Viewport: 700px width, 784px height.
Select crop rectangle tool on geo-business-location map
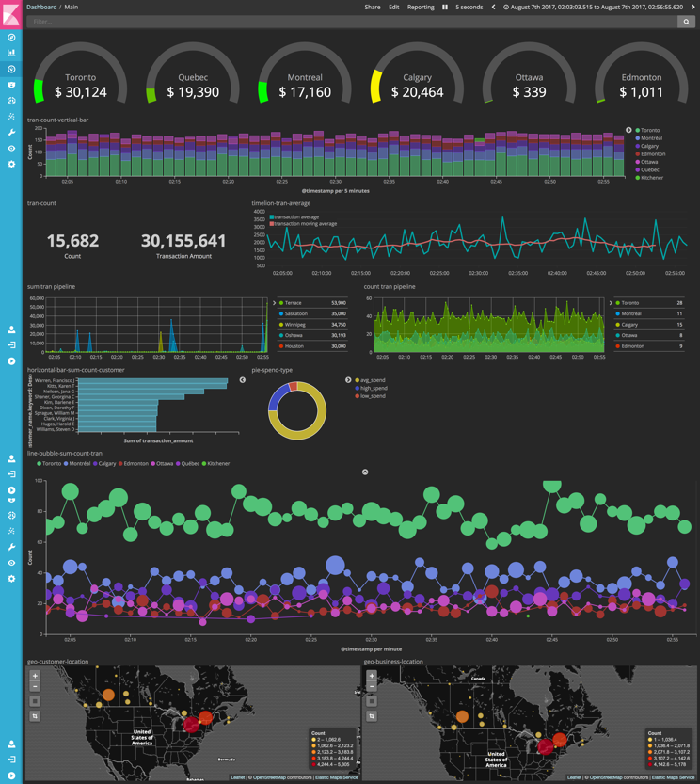coord(372,716)
